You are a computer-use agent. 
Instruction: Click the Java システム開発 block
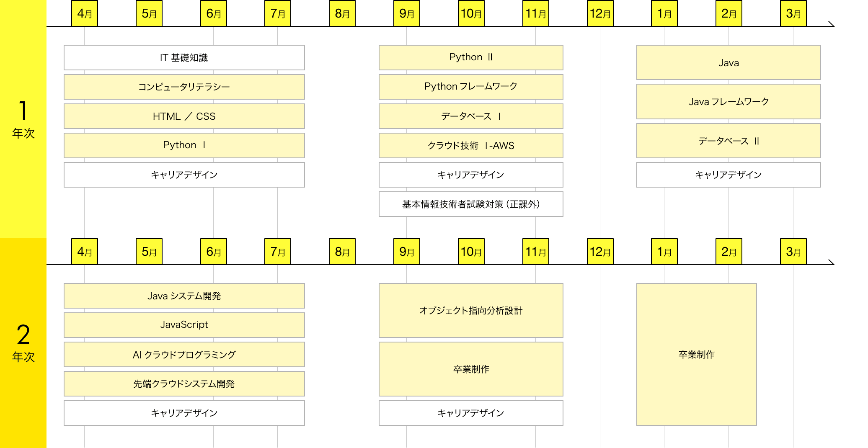(x=184, y=296)
